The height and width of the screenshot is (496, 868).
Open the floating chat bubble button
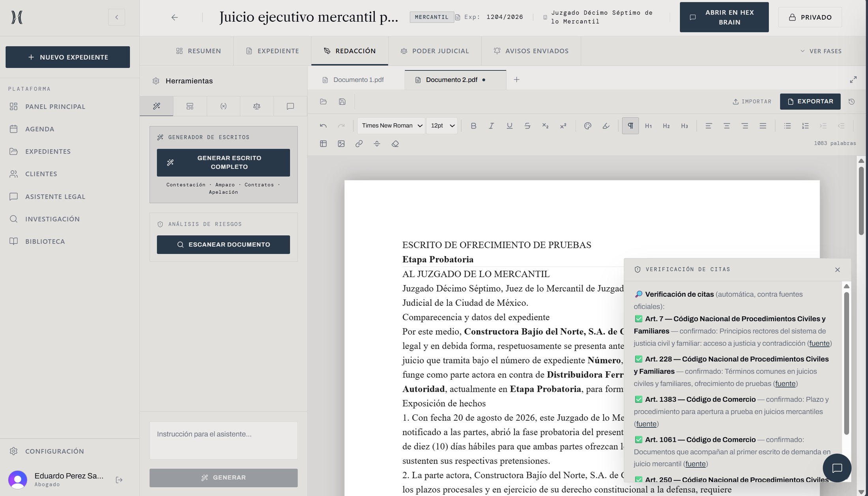pyautogui.click(x=837, y=468)
